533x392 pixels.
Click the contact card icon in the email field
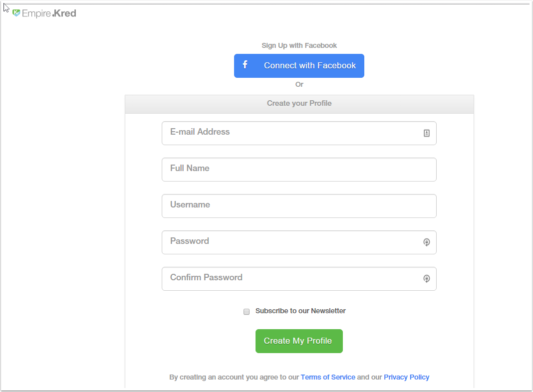(427, 133)
